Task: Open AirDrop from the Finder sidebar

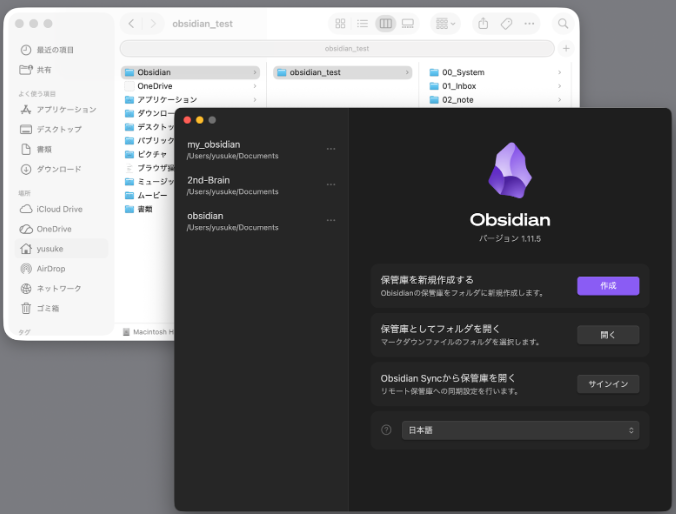Action: [x=51, y=268]
